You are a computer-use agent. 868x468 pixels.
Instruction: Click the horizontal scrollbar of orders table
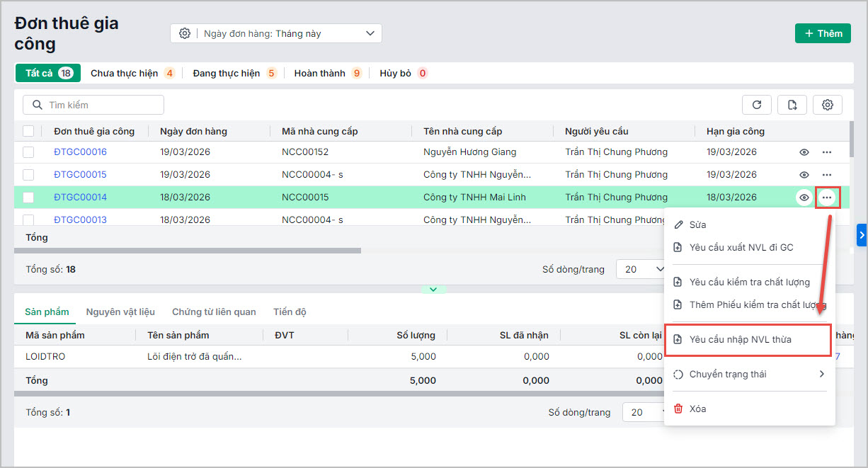point(188,251)
